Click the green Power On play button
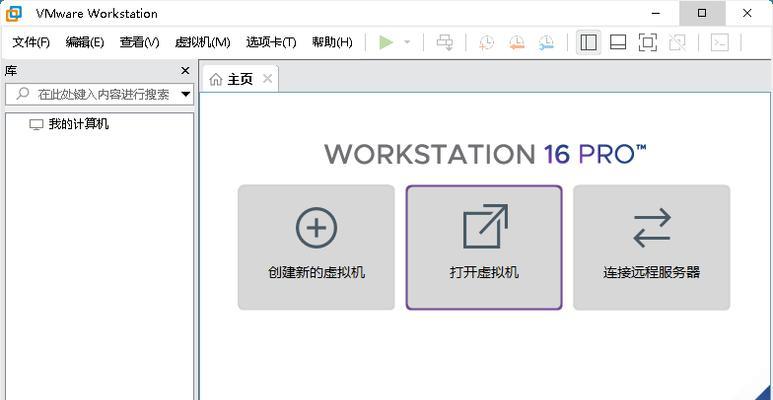The height and width of the screenshot is (400, 773). point(386,42)
